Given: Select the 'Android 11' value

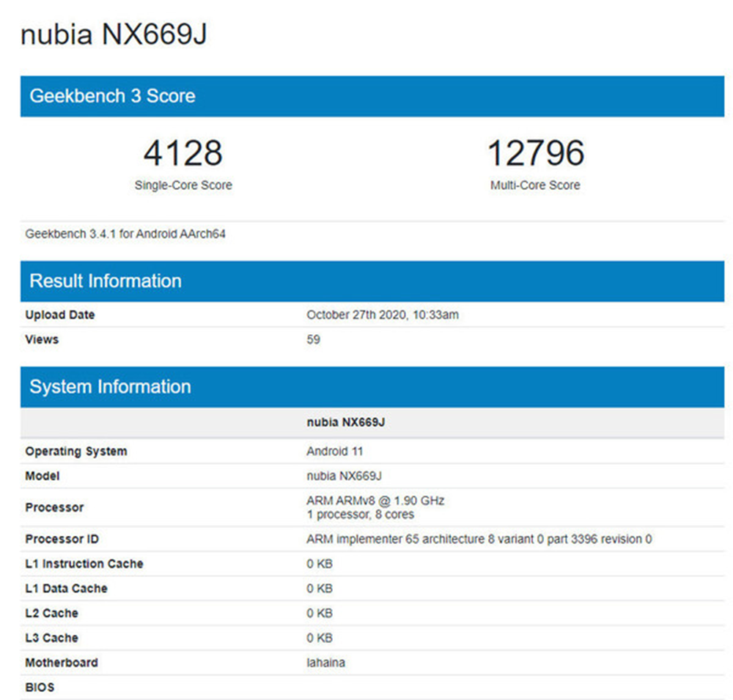Looking at the screenshot, I should (335, 452).
